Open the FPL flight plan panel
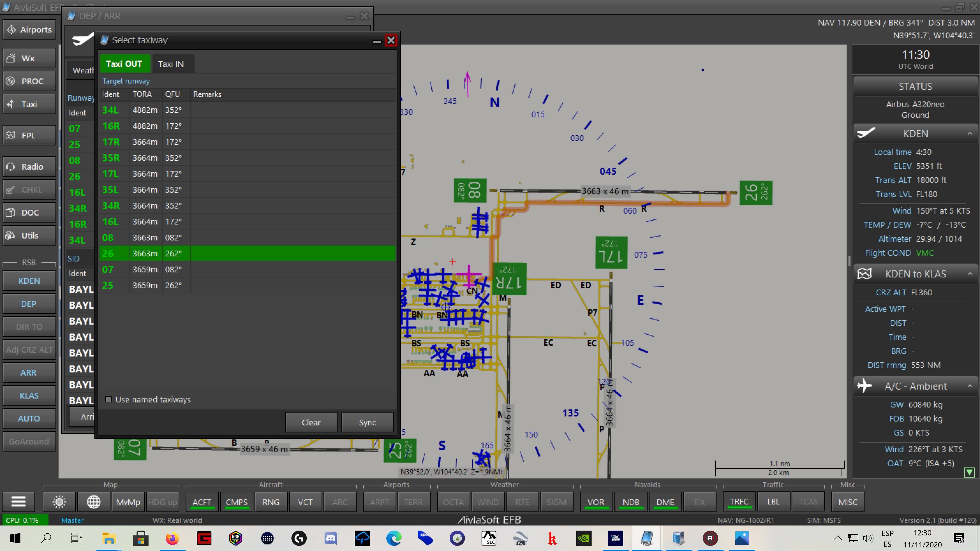The image size is (980, 551). point(29,135)
